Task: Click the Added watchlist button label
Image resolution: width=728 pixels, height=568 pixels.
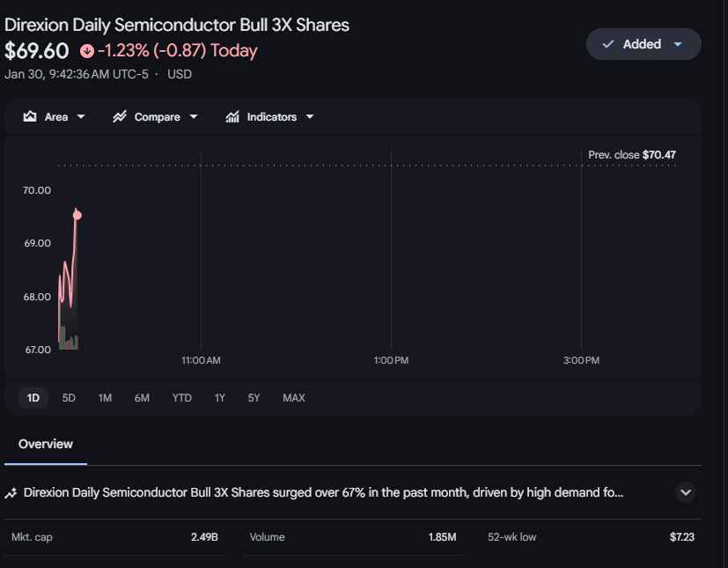Action: click(642, 44)
